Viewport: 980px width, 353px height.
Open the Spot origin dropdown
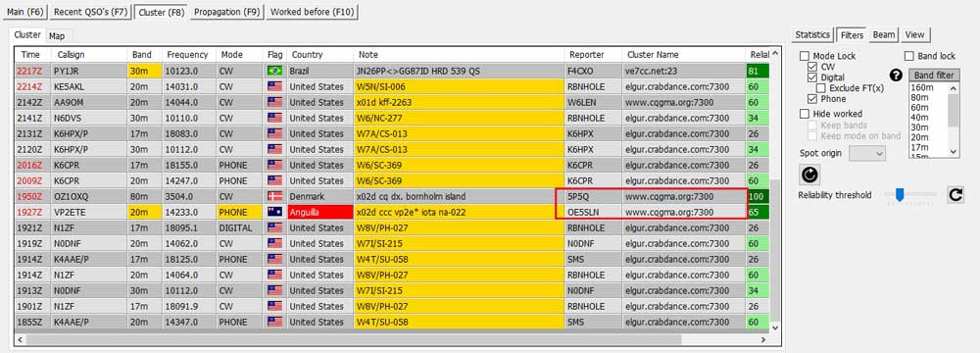pos(867,153)
